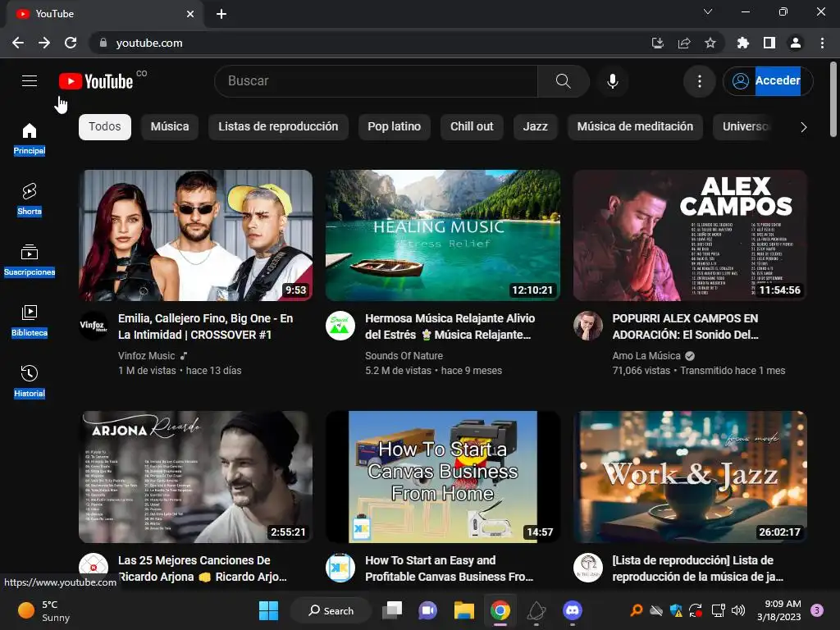Start voice search with the microphone
This screenshot has height=630, width=840.
[x=612, y=81]
